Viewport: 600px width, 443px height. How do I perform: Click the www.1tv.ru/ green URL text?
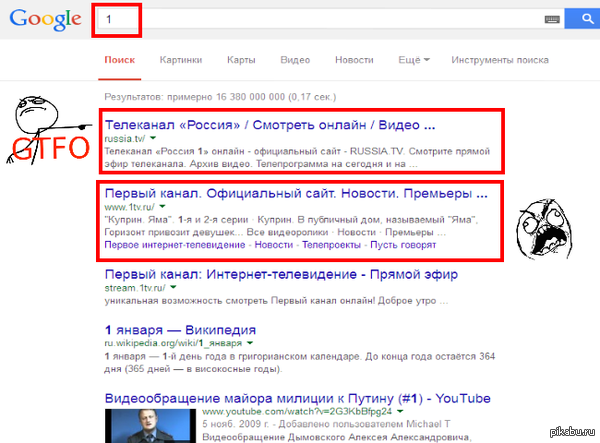point(129,207)
